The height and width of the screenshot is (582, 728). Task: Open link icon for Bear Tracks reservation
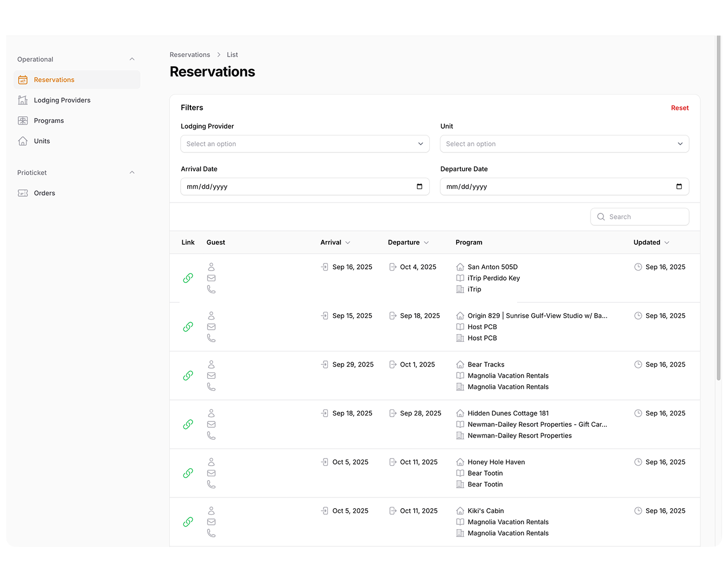point(188,376)
